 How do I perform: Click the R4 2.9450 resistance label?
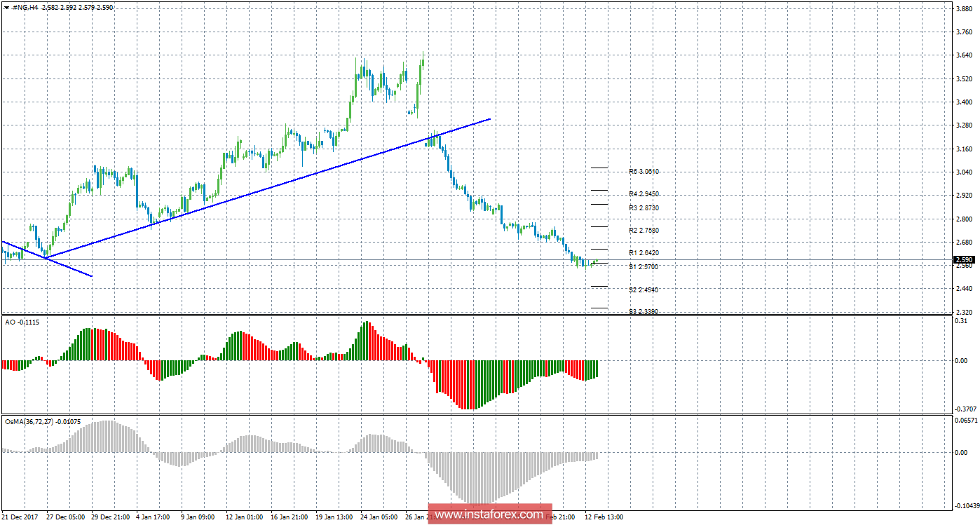pyautogui.click(x=644, y=193)
